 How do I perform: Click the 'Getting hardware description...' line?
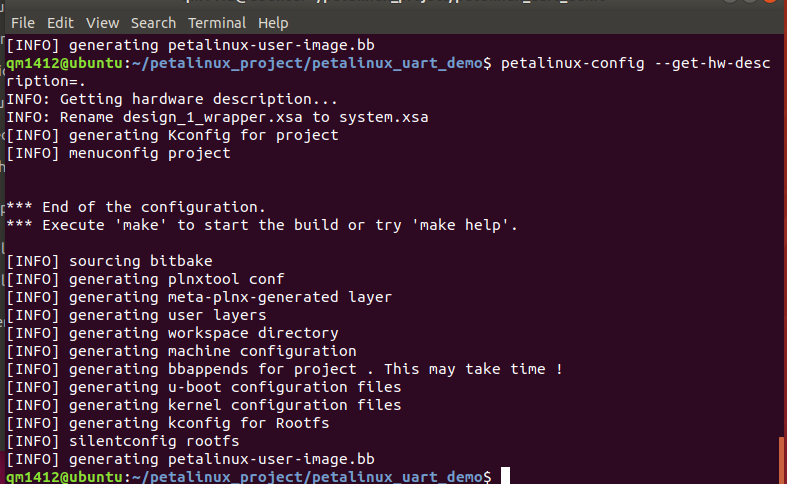point(172,99)
